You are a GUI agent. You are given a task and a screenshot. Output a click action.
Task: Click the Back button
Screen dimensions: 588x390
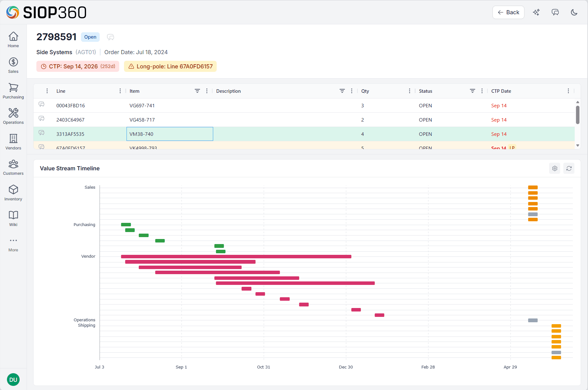(508, 12)
